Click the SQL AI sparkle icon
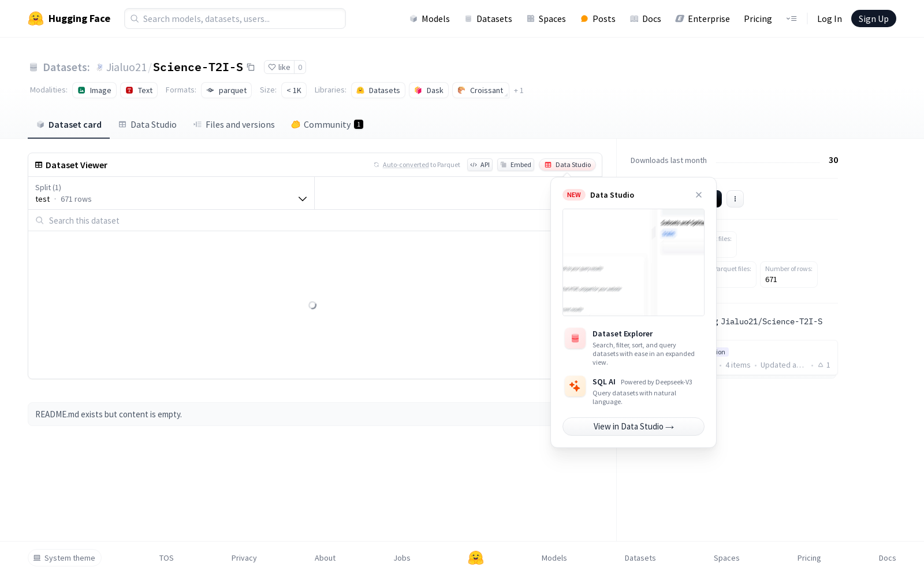 coord(575,387)
